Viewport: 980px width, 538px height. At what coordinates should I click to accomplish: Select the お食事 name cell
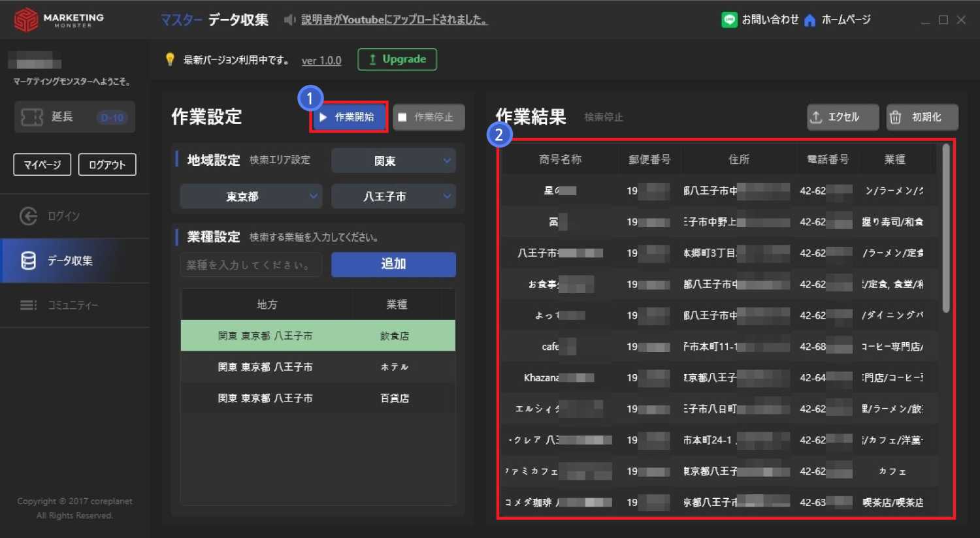(559, 284)
